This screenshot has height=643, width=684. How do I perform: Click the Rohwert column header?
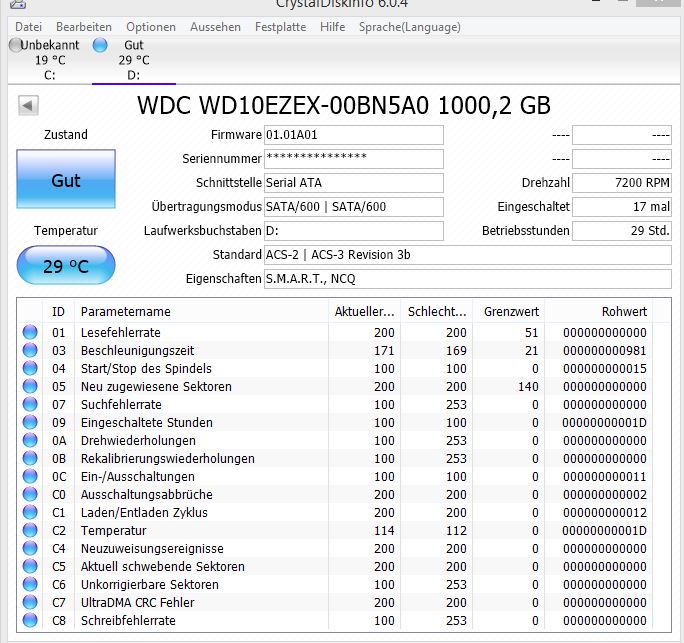click(599, 311)
